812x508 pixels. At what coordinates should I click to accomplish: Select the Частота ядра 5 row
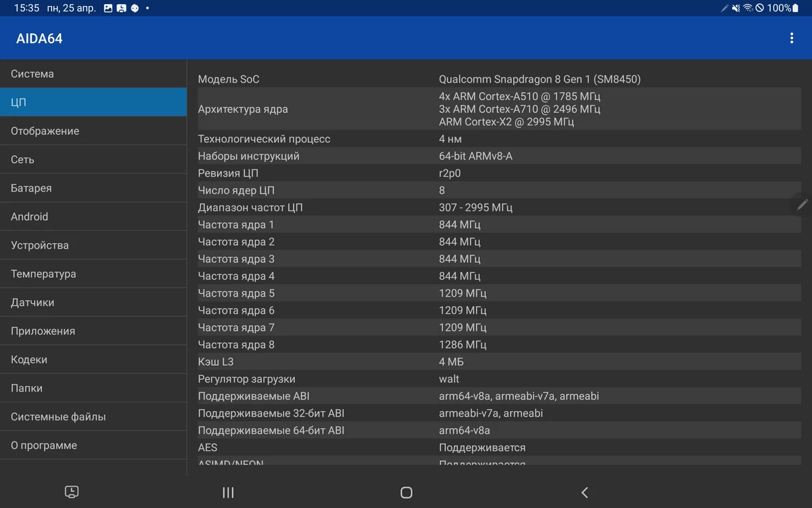pyautogui.click(x=499, y=293)
